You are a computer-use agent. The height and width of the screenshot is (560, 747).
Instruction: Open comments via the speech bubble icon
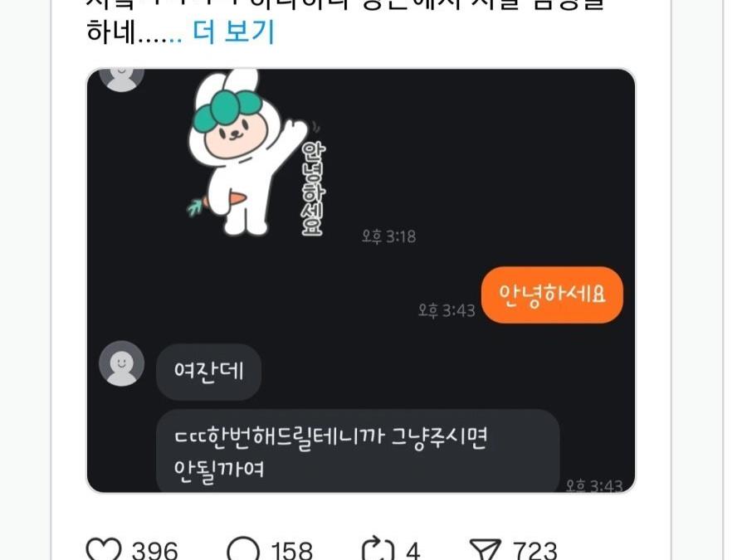pyautogui.click(x=243, y=550)
